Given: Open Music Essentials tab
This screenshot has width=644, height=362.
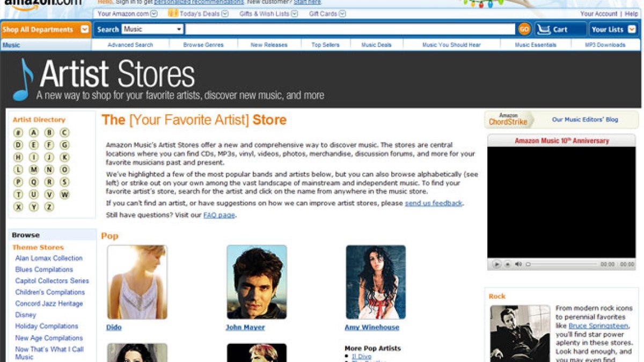Looking at the screenshot, I should coord(536,45).
